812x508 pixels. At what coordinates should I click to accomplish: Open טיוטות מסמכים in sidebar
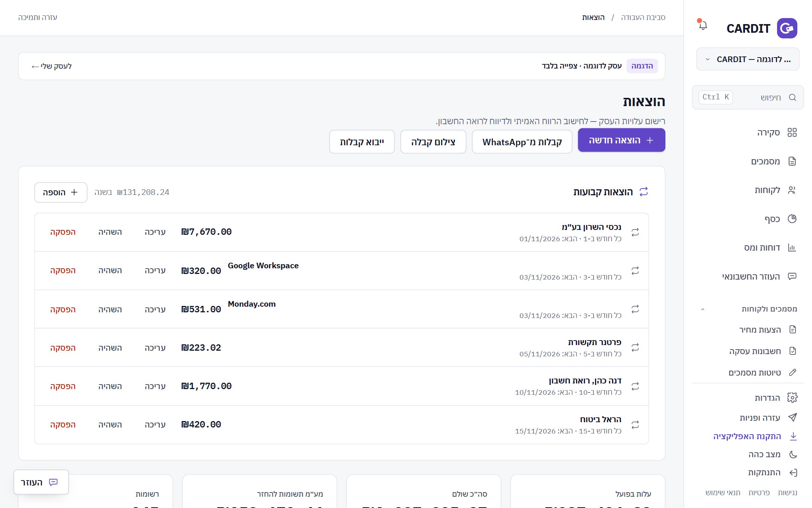762,373
